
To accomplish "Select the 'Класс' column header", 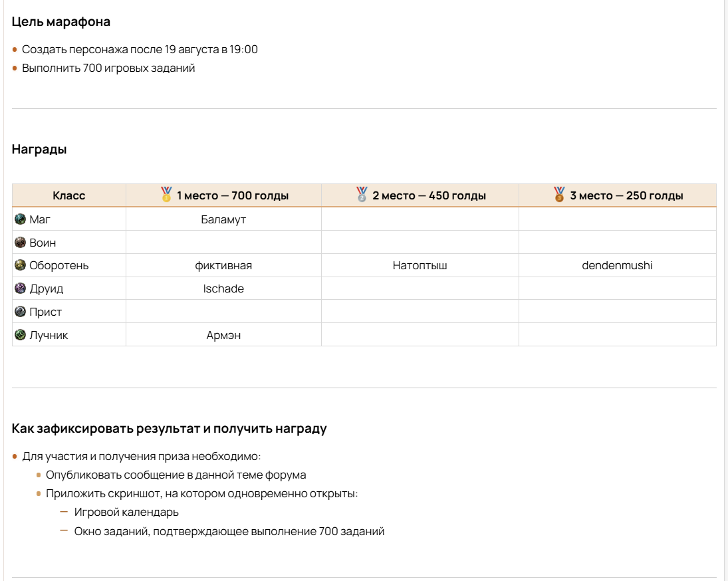I will [x=68, y=196].
